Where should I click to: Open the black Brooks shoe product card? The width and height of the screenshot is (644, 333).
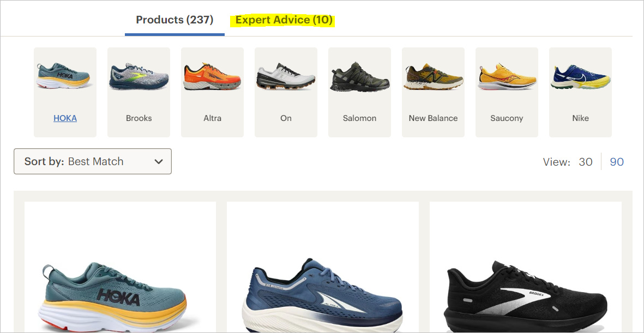[525, 267]
